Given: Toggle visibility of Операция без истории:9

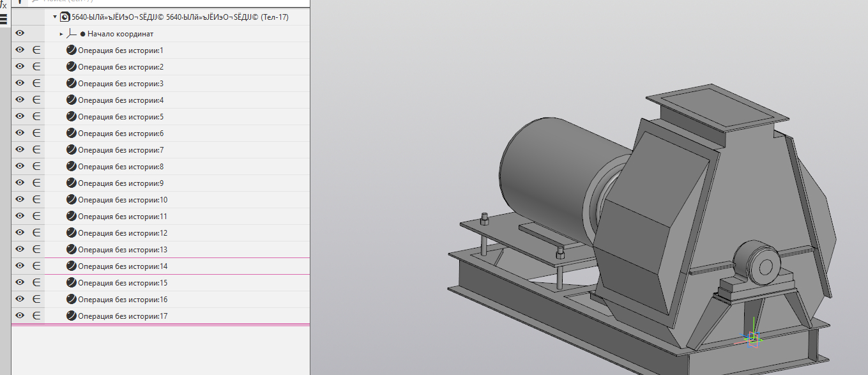Looking at the screenshot, I should click(x=20, y=183).
